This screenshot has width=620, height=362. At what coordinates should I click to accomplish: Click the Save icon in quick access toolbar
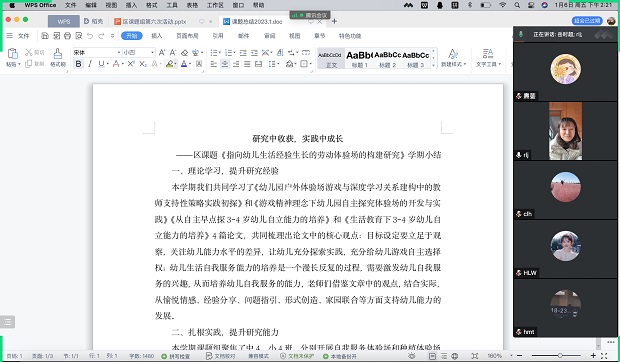pyautogui.click(x=45, y=36)
